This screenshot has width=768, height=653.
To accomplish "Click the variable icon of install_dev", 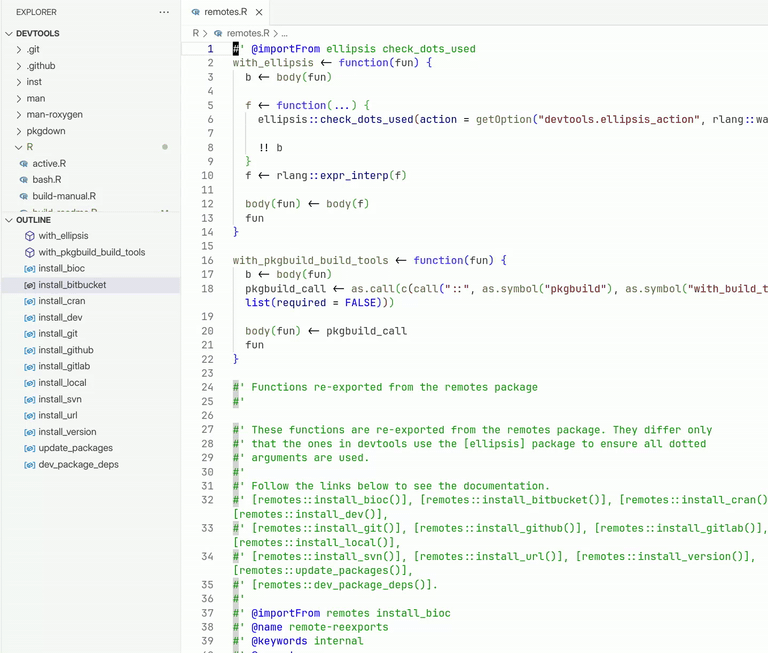I will [x=30, y=317].
